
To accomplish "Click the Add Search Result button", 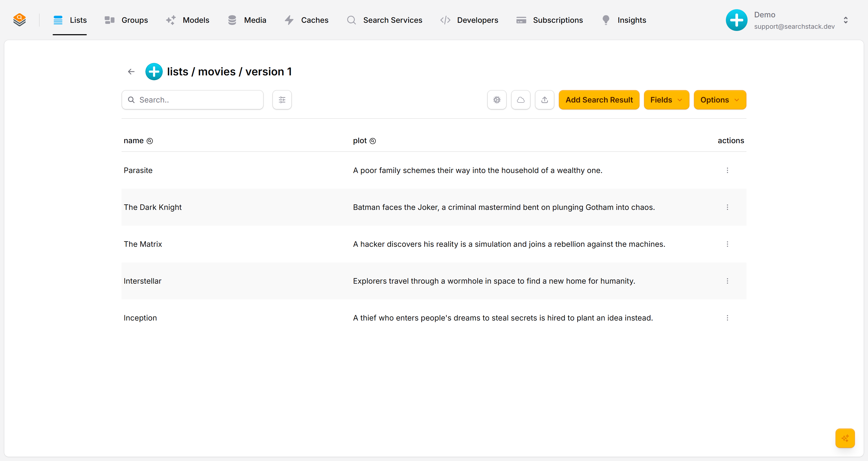I will (x=599, y=100).
